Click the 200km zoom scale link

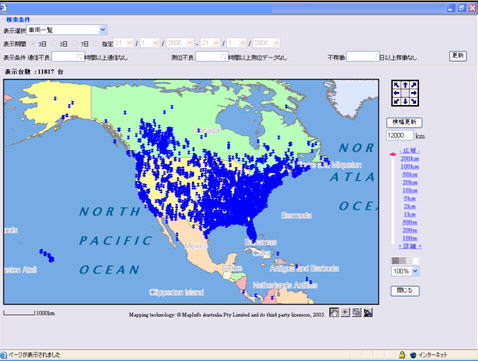point(410,159)
